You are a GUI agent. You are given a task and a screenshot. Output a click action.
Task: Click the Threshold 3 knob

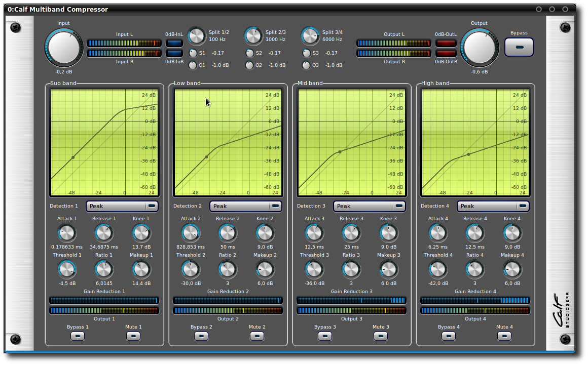pyautogui.click(x=314, y=269)
